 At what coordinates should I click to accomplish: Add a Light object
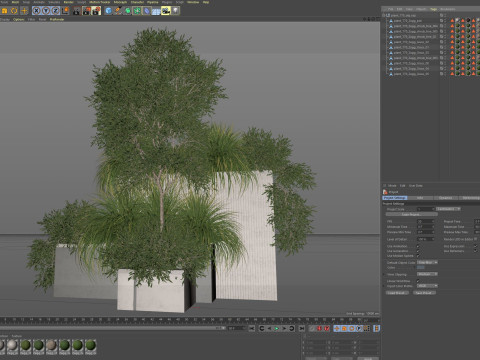(x=175, y=11)
